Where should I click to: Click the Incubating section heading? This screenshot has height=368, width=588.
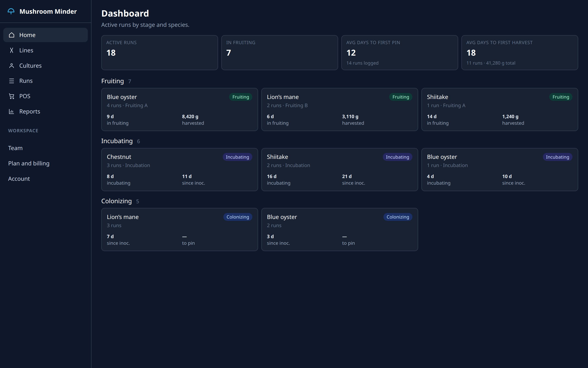(117, 141)
